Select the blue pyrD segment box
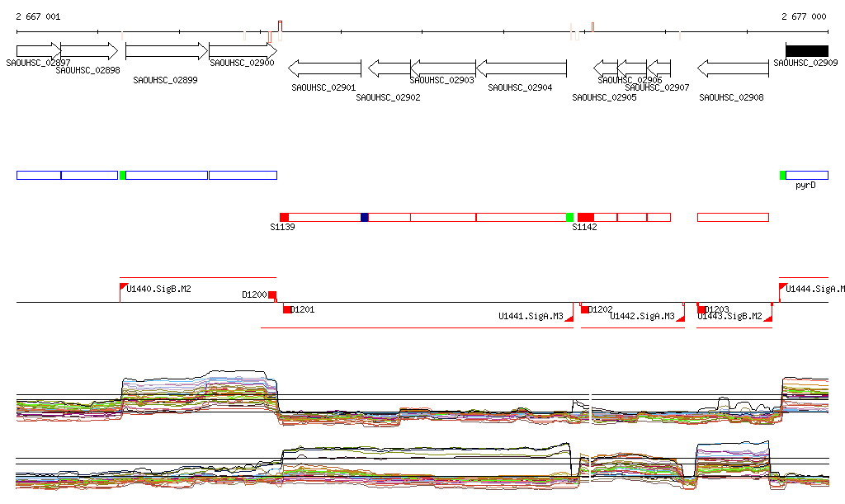 [807, 175]
